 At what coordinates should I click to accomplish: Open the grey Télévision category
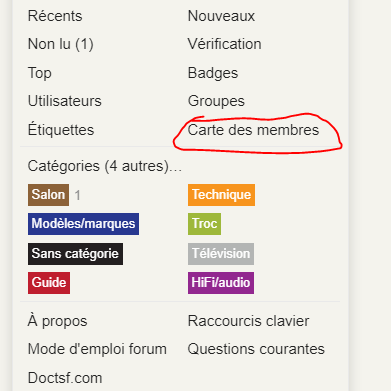pos(221,254)
